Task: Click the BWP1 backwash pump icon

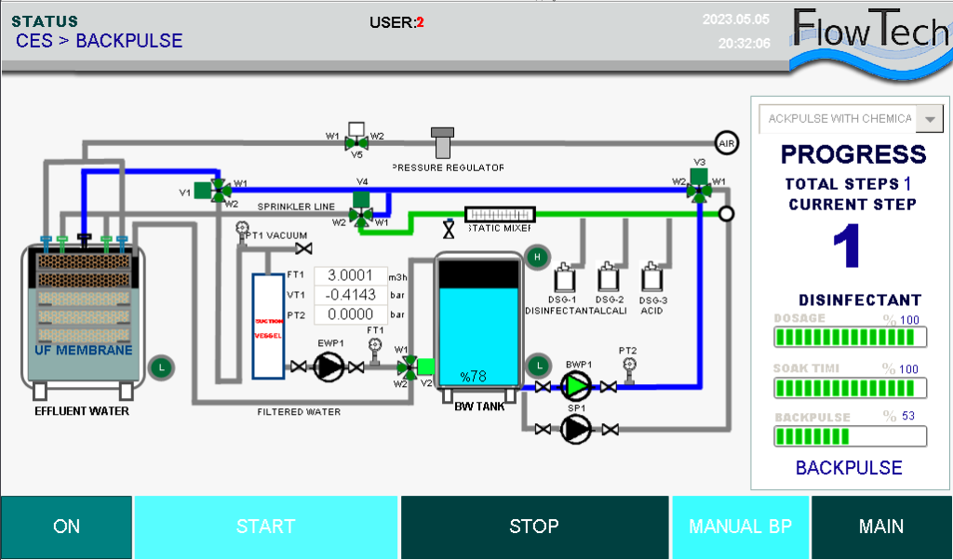Action: 576,386
